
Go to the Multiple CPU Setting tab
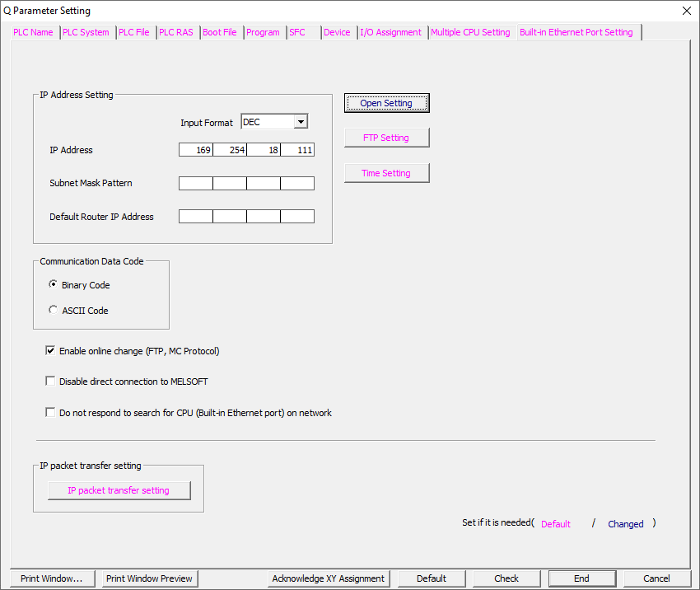click(x=470, y=32)
